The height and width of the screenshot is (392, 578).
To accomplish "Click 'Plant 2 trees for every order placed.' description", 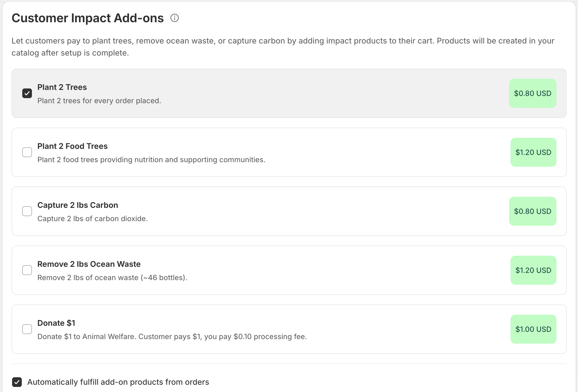I will click(99, 101).
